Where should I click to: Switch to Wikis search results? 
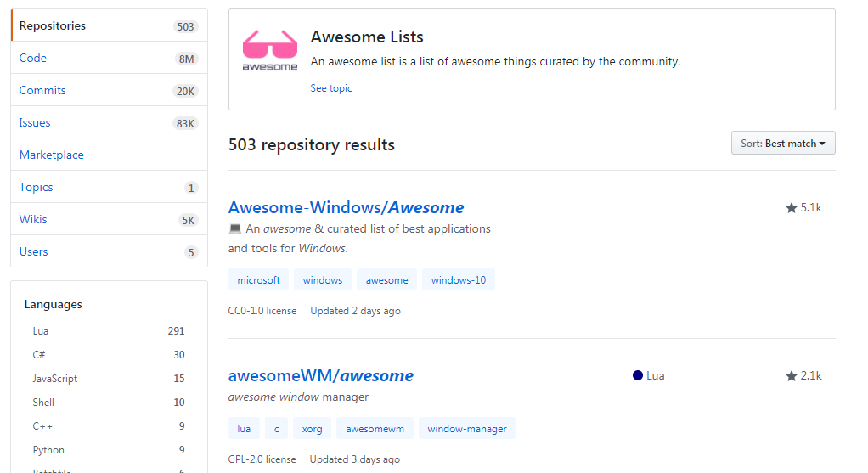pyautogui.click(x=109, y=219)
